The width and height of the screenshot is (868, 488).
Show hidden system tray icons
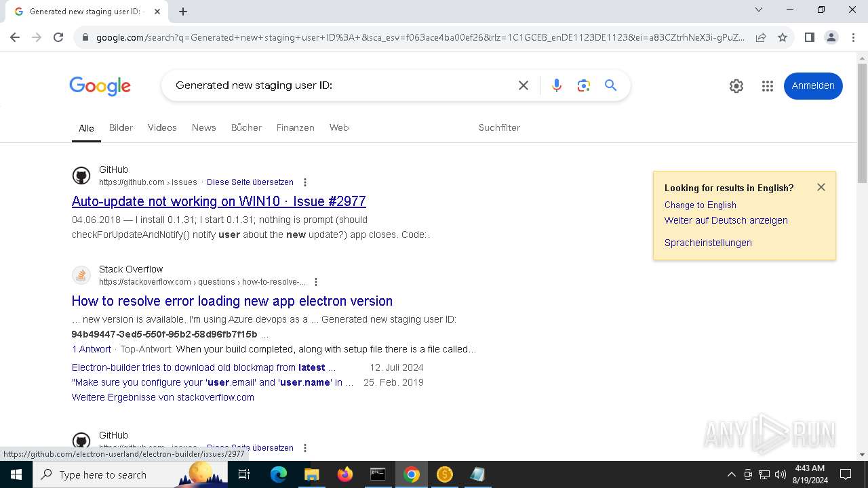[x=731, y=474]
